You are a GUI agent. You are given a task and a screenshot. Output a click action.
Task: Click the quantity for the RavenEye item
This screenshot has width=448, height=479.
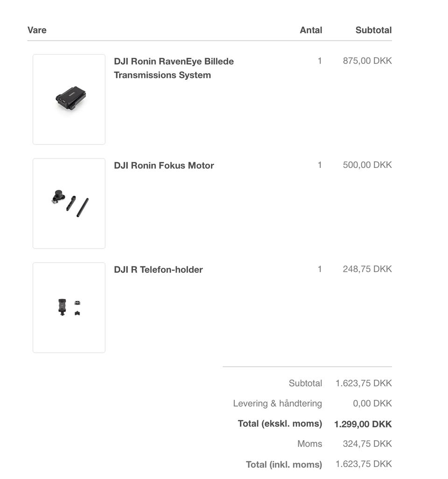[320, 61]
